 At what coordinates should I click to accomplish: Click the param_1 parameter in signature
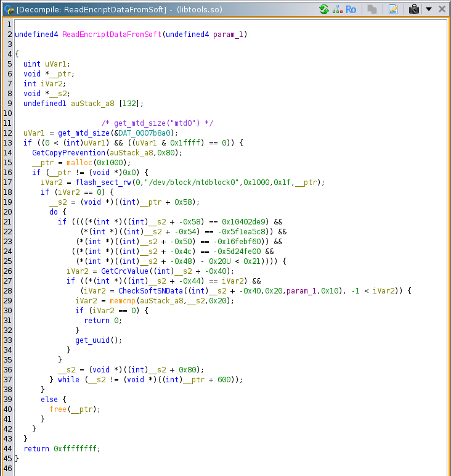click(x=228, y=35)
